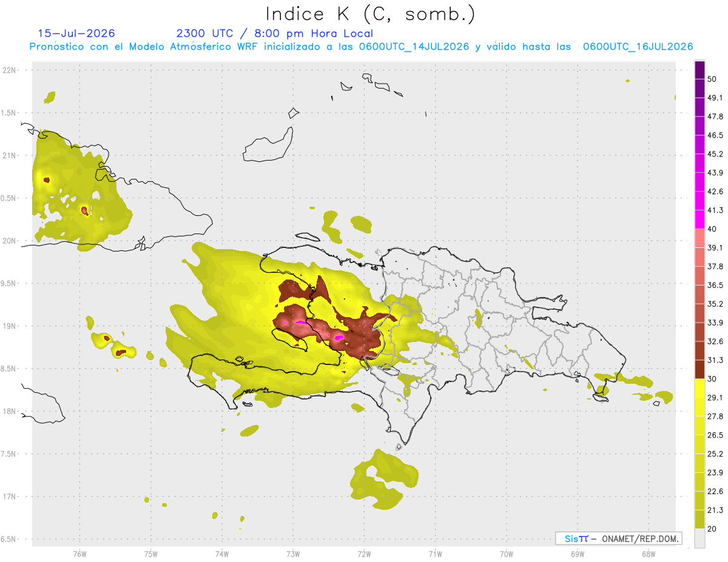Click the '0600UTC_16JUL2026' valid-until timestamp

tap(638, 47)
